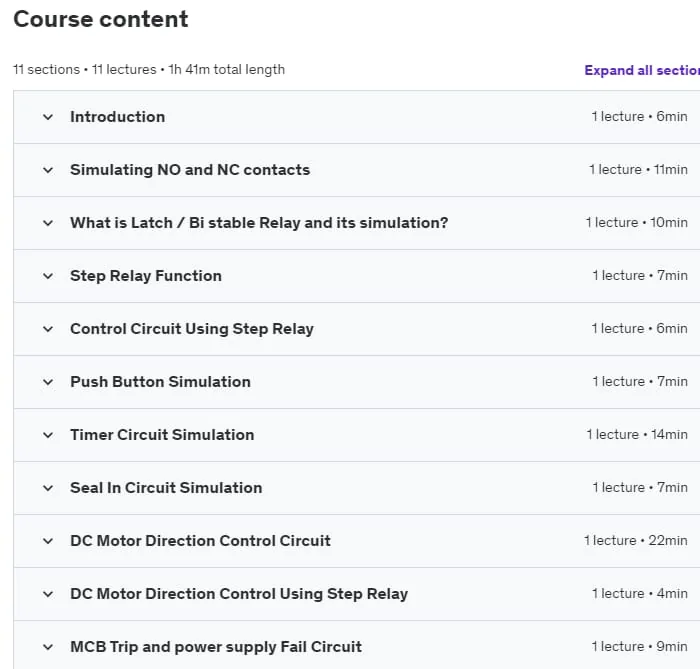The width and height of the screenshot is (700, 669).
Task: Click chevron beside Control Circuit Using Step Relay
Action: (x=48, y=329)
